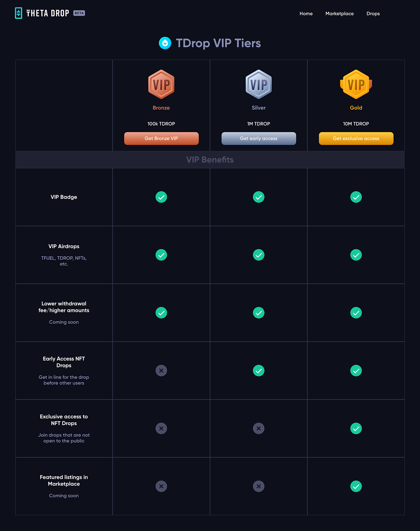Click Bronze X icon for Early Access
Image resolution: width=420 pixels, height=531 pixels.
pos(161,371)
